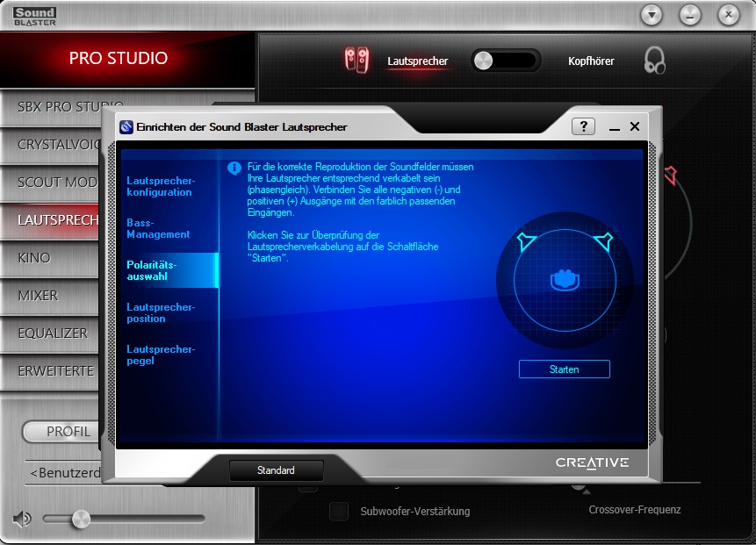Open the KINO section
756x545 pixels.
50,258
